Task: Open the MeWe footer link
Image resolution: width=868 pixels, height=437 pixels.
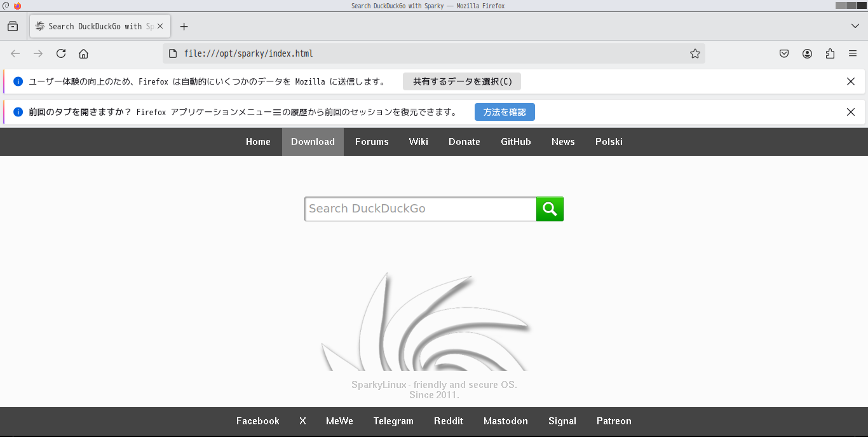Action: (x=339, y=421)
